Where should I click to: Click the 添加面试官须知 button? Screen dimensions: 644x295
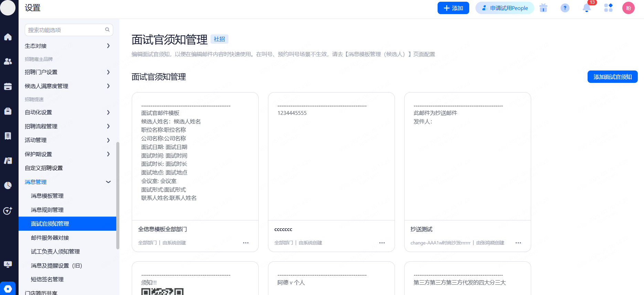pos(612,77)
